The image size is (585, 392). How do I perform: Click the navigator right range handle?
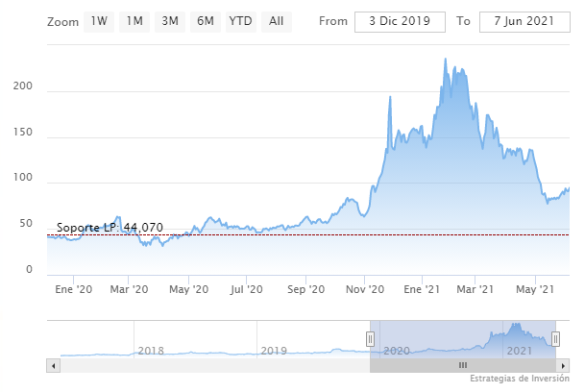tap(555, 338)
